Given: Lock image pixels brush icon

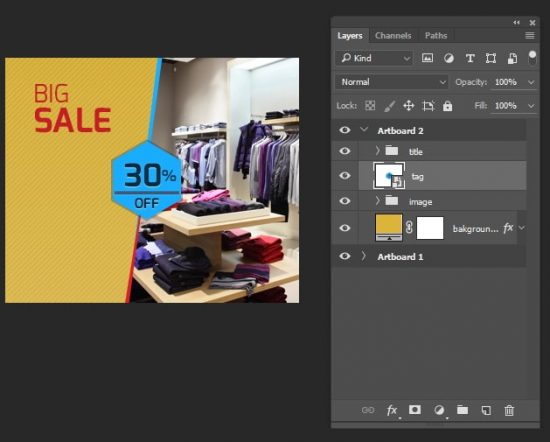Looking at the screenshot, I should pyautogui.click(x=389, y=106).
